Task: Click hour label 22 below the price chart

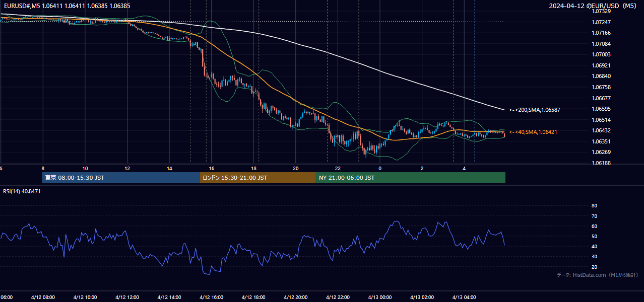Action: pyautogui.click(x=338, y=168)
